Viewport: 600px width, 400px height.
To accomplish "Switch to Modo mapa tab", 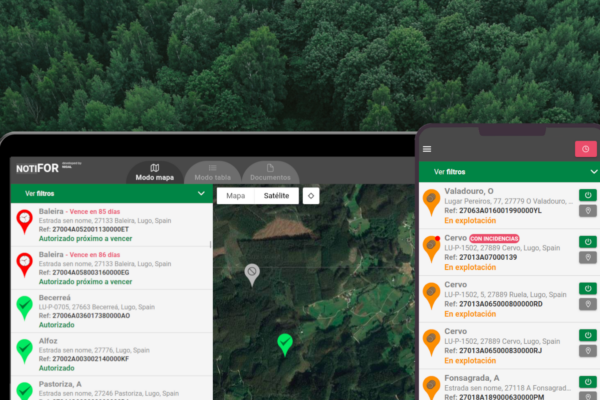I will click(x=155, y=173).
